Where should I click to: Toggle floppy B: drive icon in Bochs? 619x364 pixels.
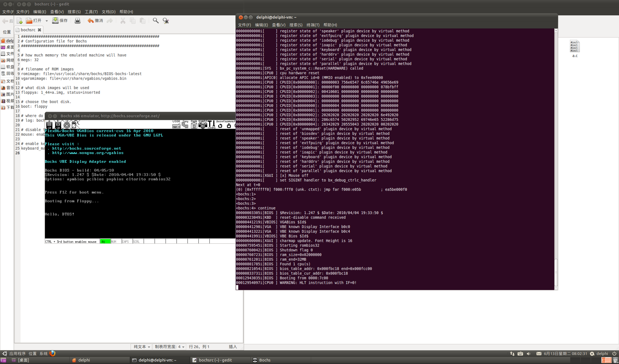click(58, 125)
